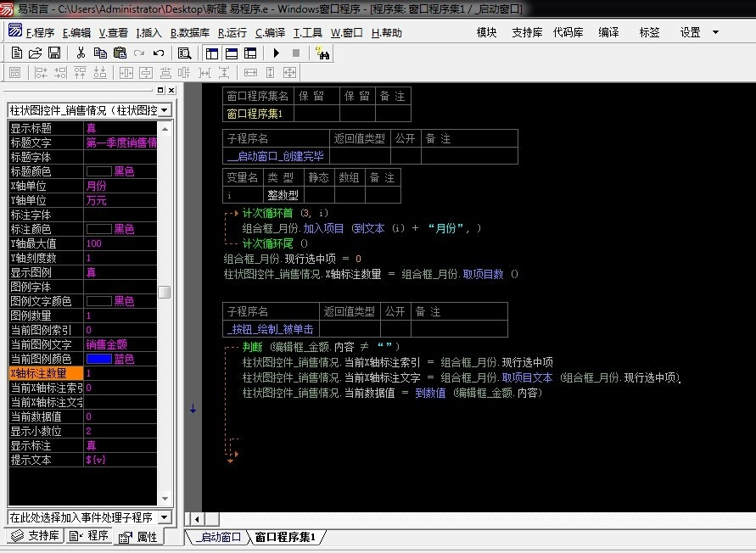Open the 柱状图控件_销售情况 component dropdown
756x553 pixels.
pos(165,110)
